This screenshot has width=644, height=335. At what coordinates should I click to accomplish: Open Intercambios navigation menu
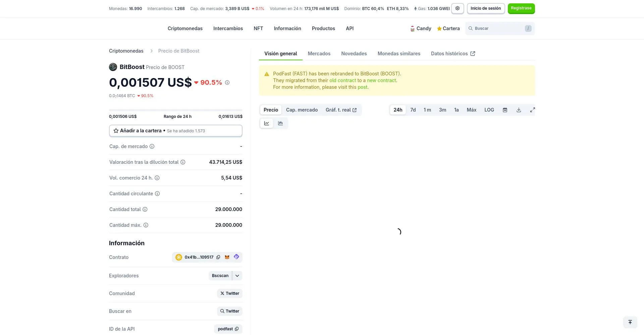pyautogui.click(x=228, y=28)
